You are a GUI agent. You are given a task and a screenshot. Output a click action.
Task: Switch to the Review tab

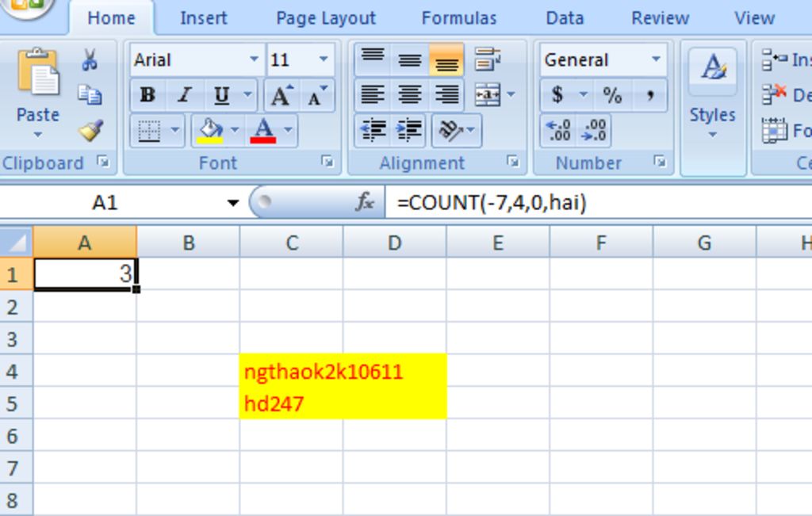[661, 18]
